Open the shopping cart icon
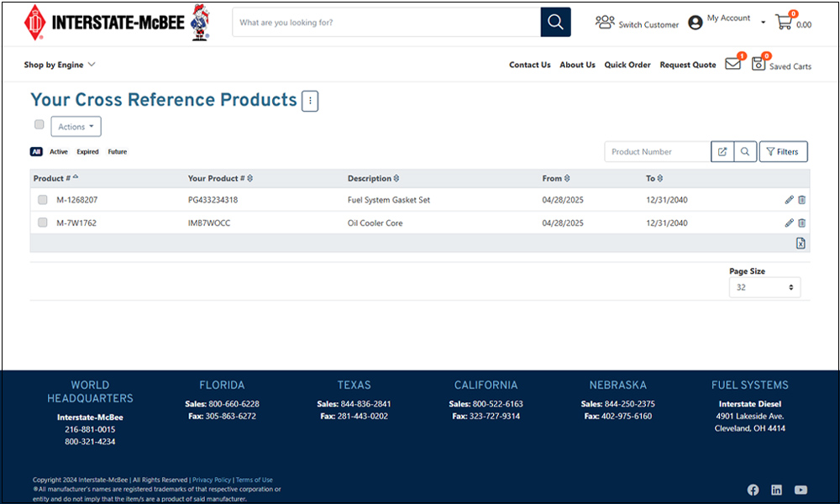The height and width of the screenshot is (504, 840). [784, 22]
